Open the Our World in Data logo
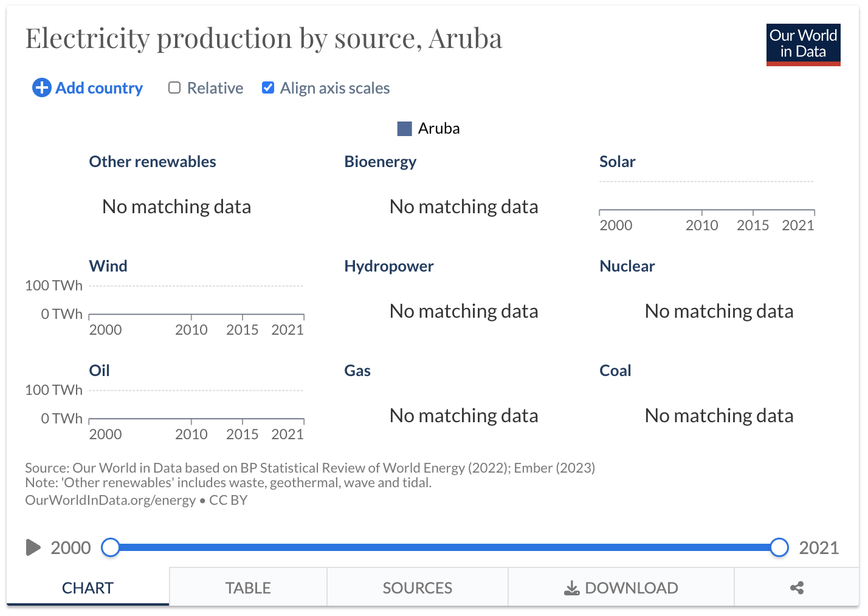Screen dimensions: 868x616 [803, 45]
